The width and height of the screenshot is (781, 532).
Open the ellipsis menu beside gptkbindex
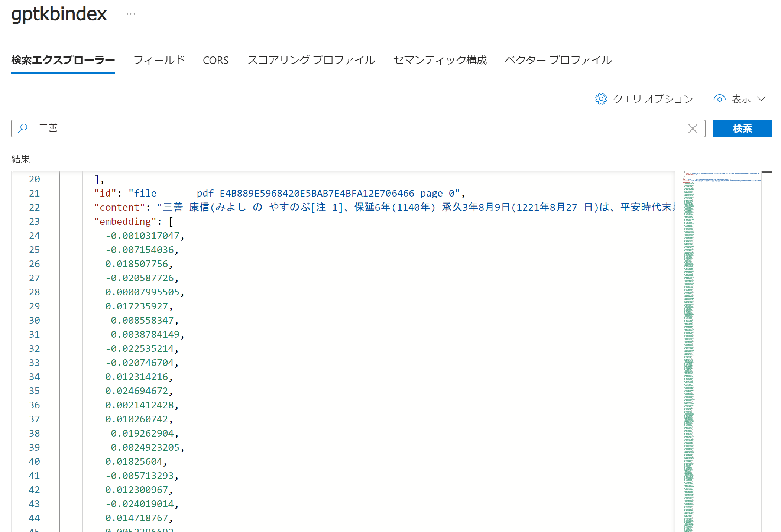click(x=131, y=14)
